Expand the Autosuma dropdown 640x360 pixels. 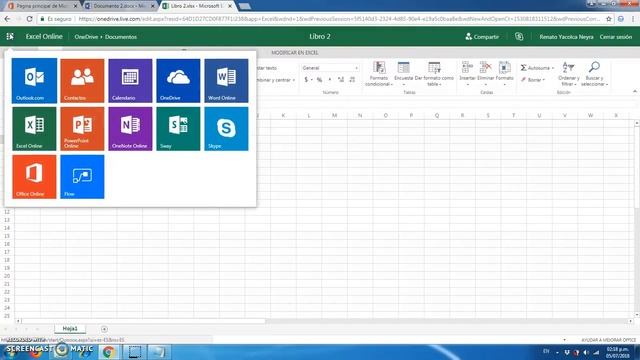pos(553,68)
